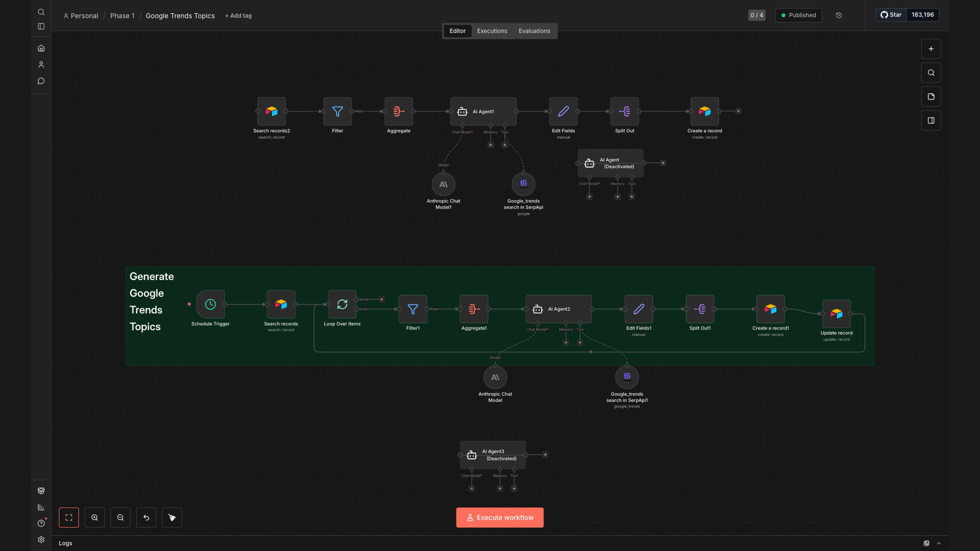This screenshot has width=980, height=551.
Task: Open workflow version history
Action: click(x=839, y=15)
